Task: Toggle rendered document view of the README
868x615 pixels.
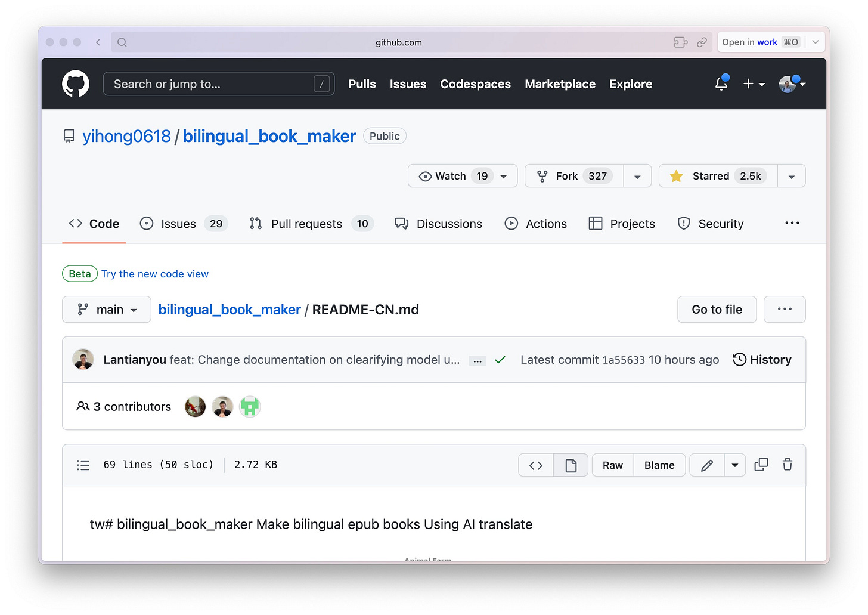Action: [x=571, y=465]
